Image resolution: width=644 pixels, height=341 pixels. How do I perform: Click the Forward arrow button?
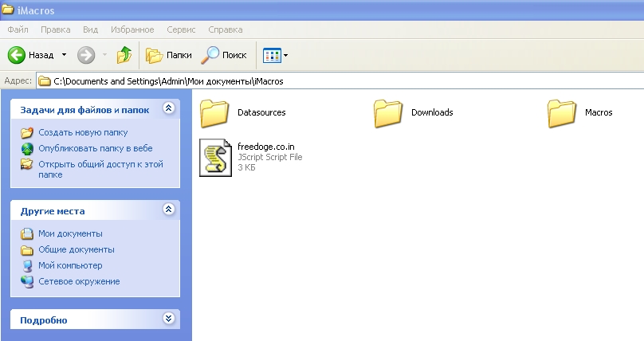click(x=86, y=55)
